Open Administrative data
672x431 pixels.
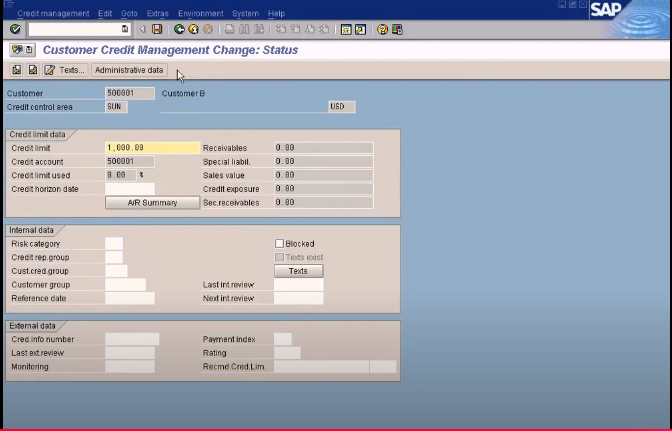[x=129, y=70]
